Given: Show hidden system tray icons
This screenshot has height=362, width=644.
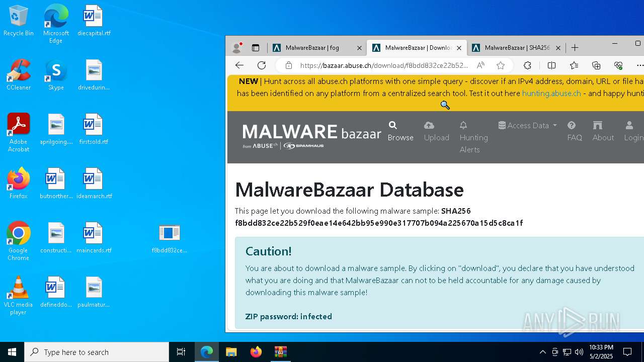Looking at the screenshot, I should (x=542, y=352).
